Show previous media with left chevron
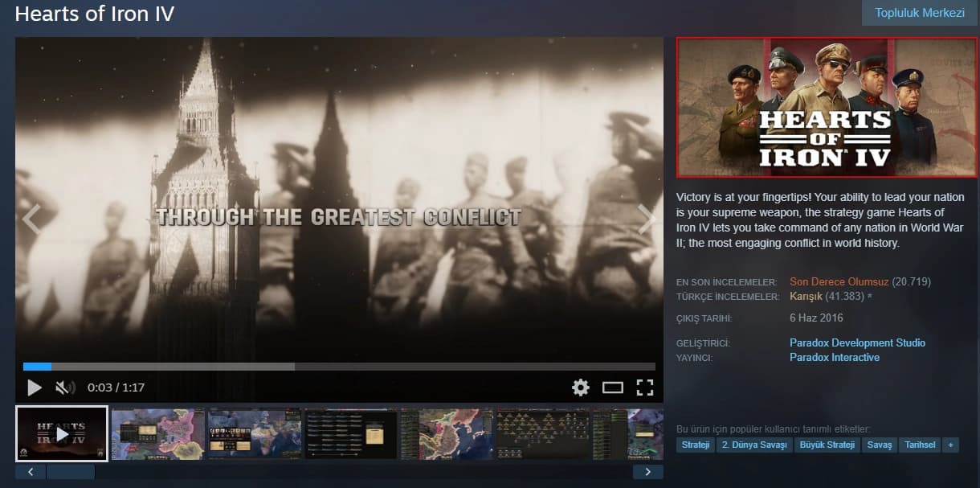This screenshot has height=488, width=980. pos(31,219)
